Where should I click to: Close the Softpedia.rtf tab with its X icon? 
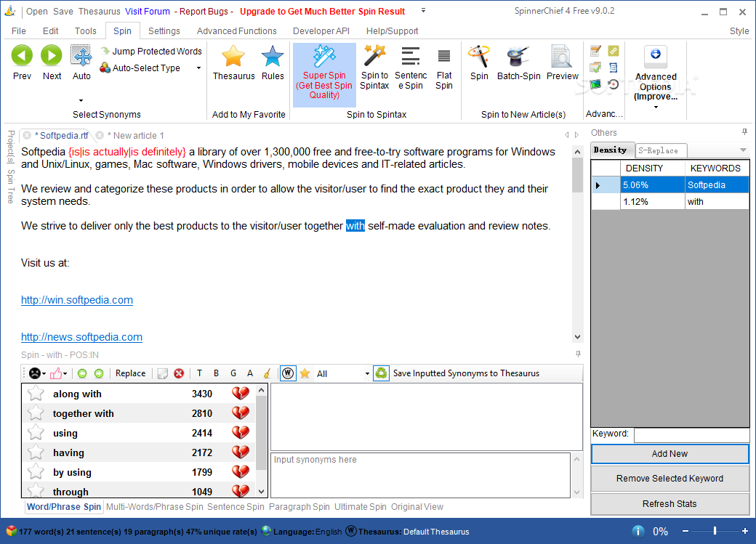point(28,135)
